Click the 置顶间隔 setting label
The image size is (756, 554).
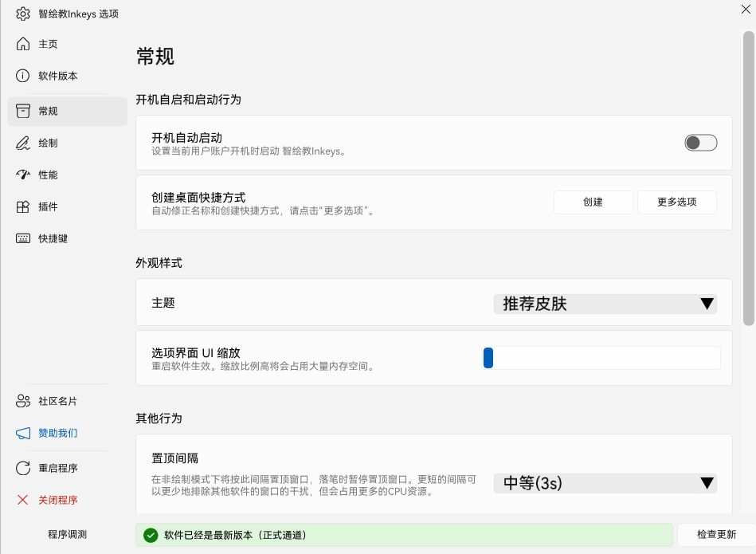[175, 458]
